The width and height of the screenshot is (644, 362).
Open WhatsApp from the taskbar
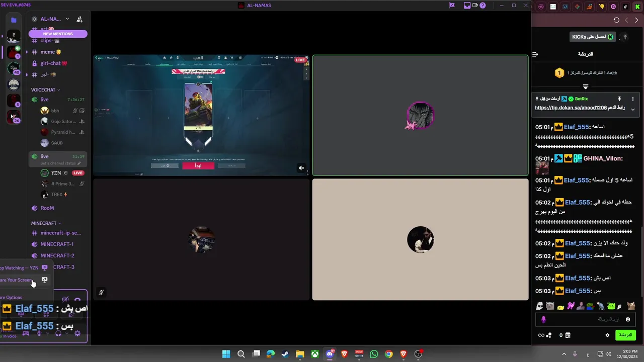pyautogui.click(x=374, y=354)
